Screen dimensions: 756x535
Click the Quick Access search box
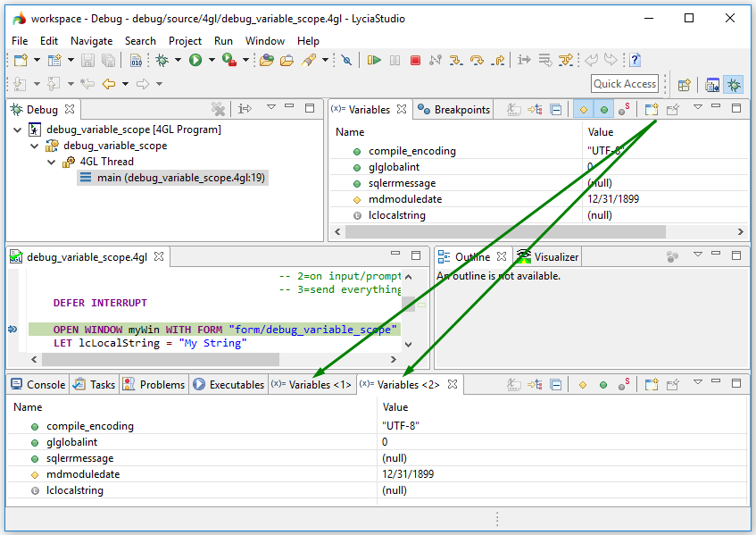click(624, 83)
